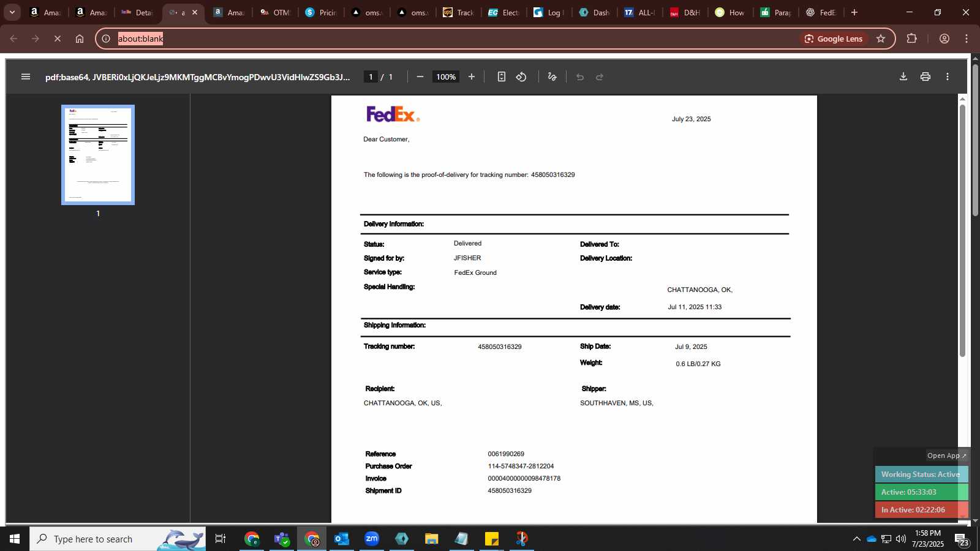Image resolution: width=980 pixels, height=551 pixels.
Task: Edit the PDF page number field
Action: point(371,77)
